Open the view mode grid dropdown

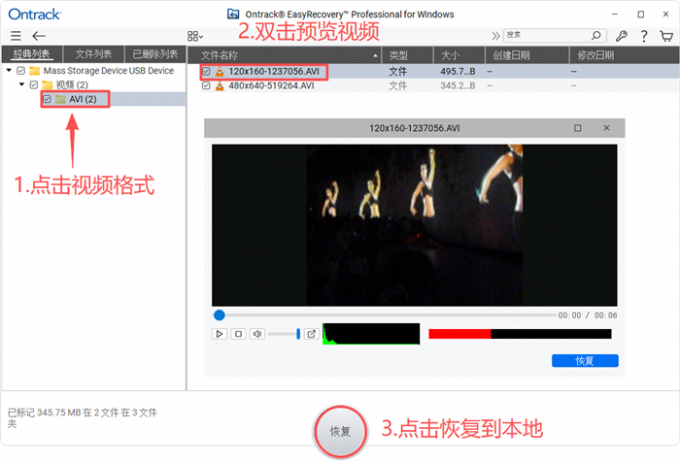(195, 36)
